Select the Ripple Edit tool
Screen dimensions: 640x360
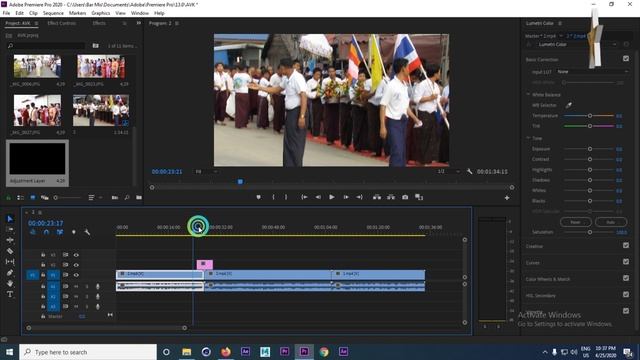tap(10, 240)
